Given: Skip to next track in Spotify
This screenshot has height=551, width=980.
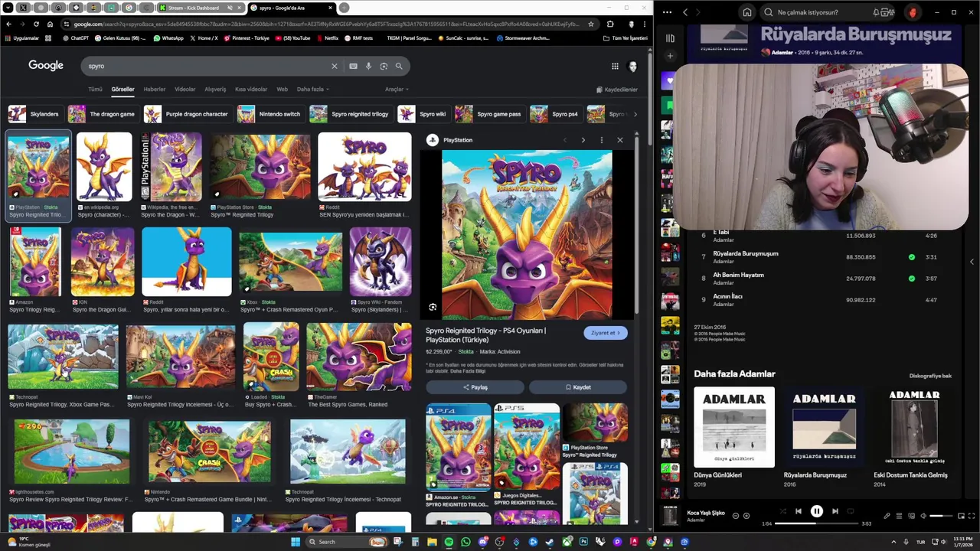Looking at the screenshot, I should (835, 511).
